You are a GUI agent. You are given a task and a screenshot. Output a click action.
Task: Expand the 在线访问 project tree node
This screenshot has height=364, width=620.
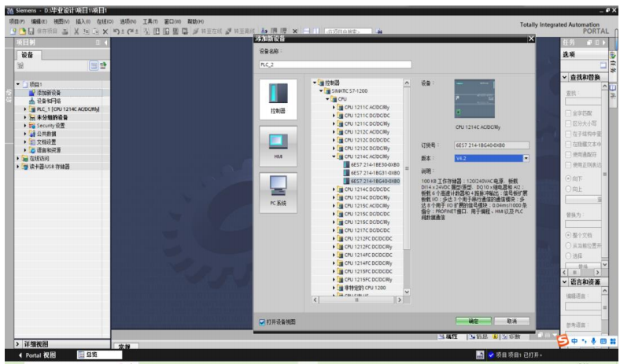click(18, 158)
